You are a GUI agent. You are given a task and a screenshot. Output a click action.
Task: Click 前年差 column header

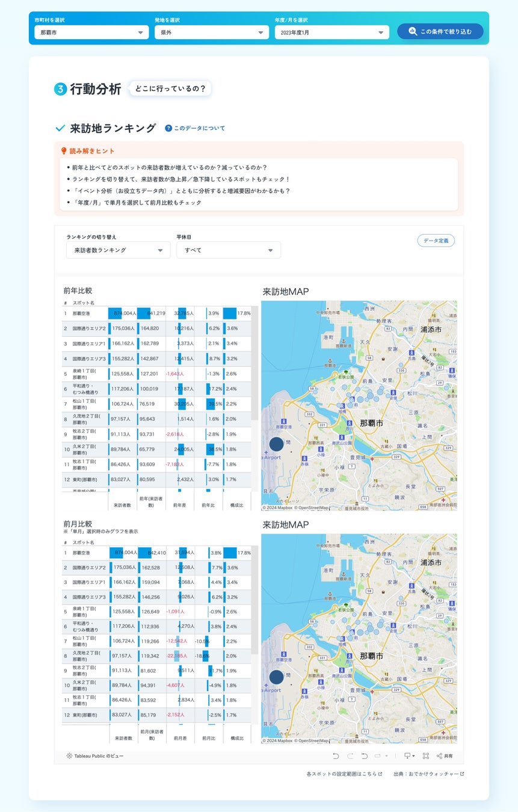[x=180, y=505]
